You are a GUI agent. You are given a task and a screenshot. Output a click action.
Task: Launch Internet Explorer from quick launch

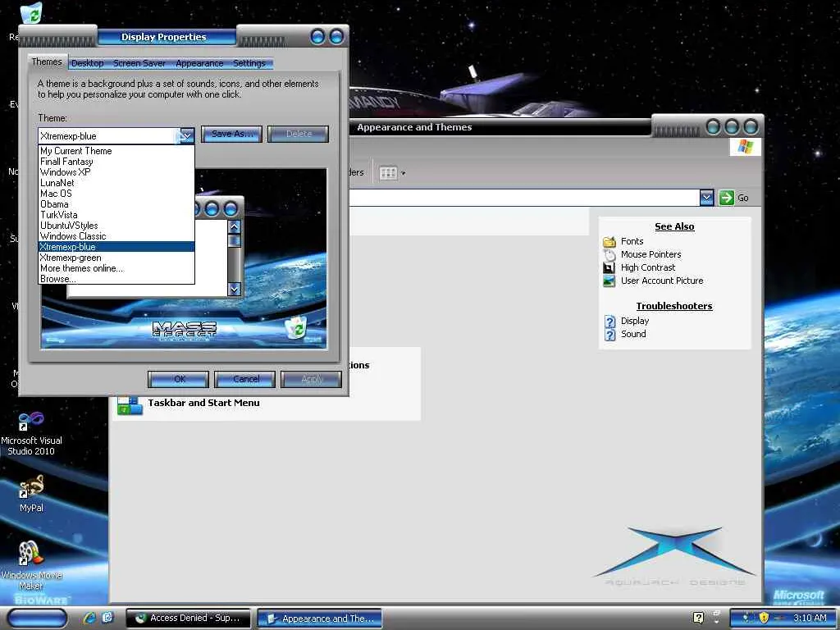coord(89,618)
